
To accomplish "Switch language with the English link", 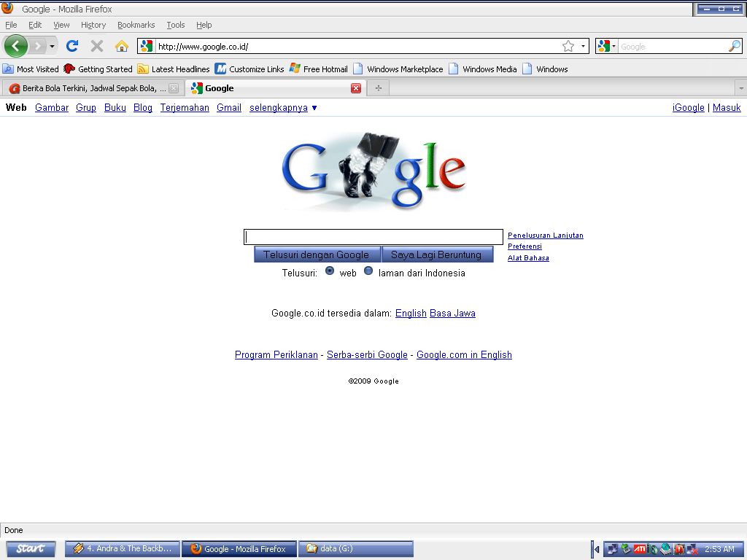I will [x=411, y=314].
